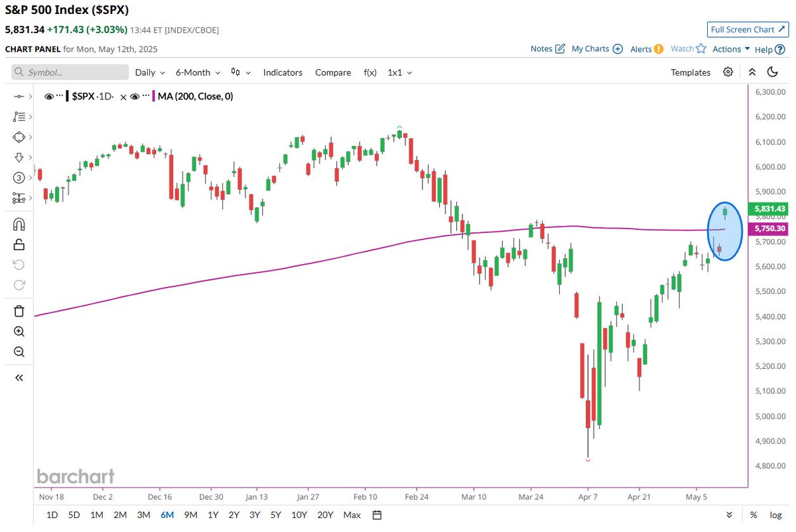The width and height of the screenshot is (796, 532).
Task: Hide the MA 200 indicator line
Action: tap(135, 96)
